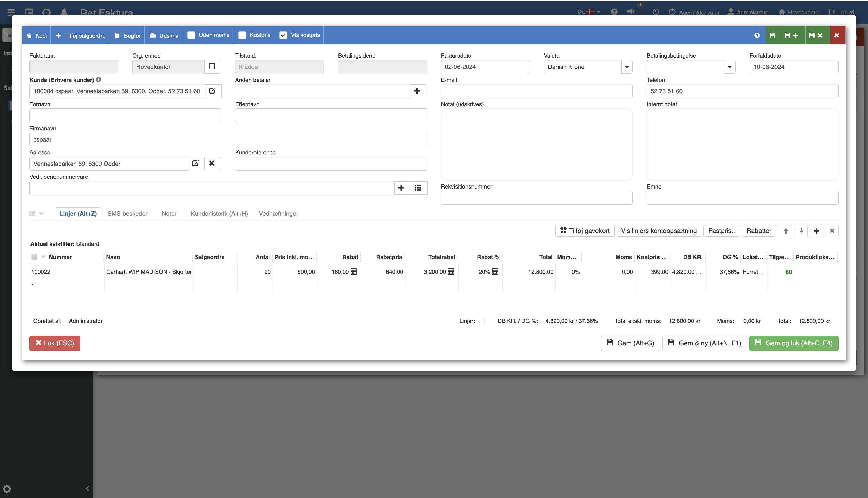Click into the Rekvisitionsnummer input field
Screen dimensions: 868x498
(536, 198)
